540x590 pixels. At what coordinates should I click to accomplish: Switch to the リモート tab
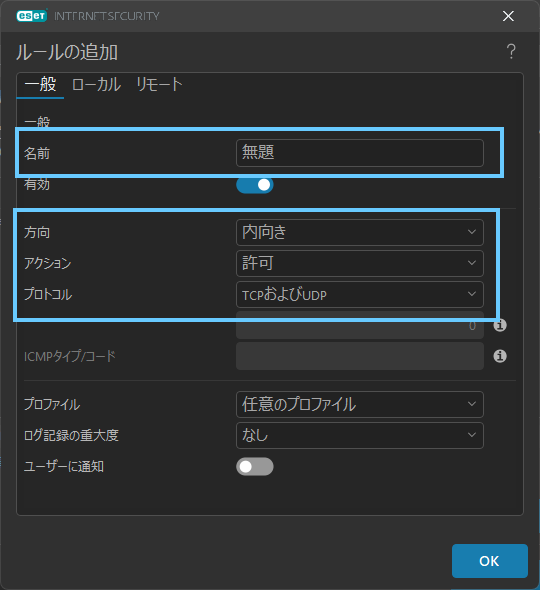(159, 84)
